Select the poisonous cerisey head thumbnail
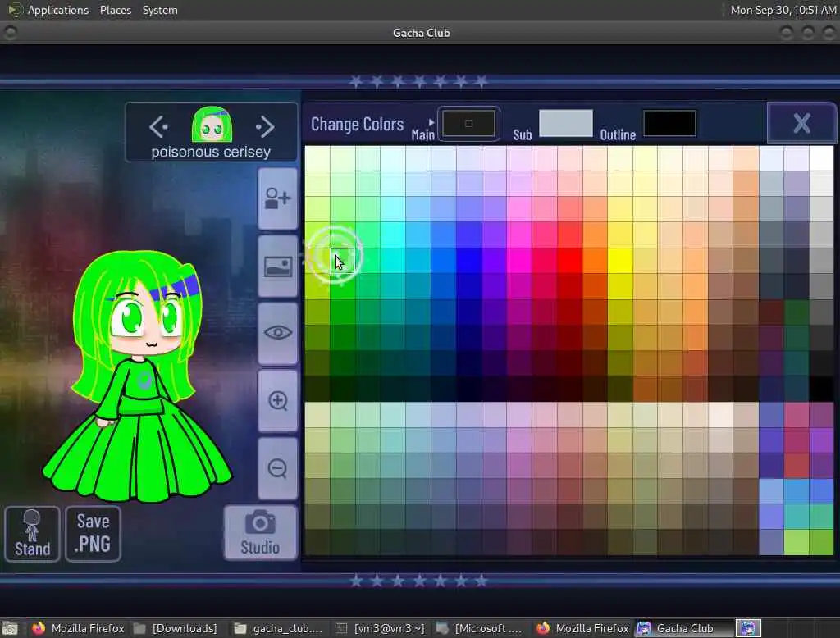The height and width of the screenshot is (638, 840). click(212, 124)
